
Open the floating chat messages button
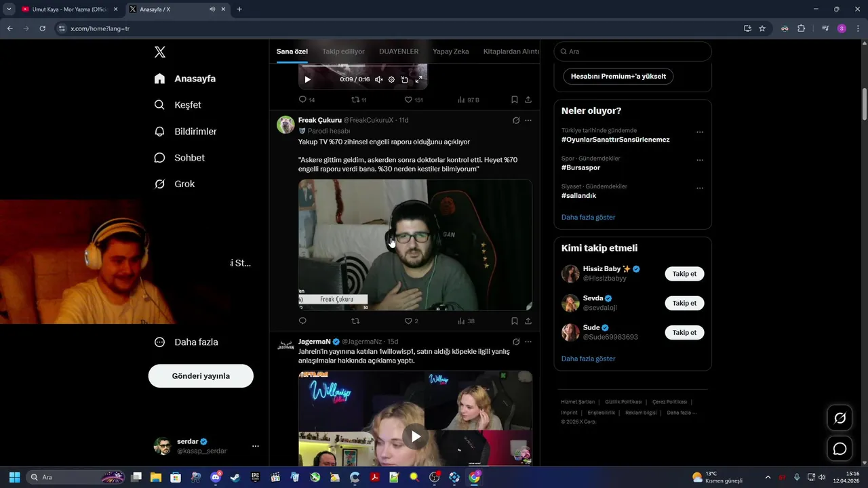coord(840,449)
